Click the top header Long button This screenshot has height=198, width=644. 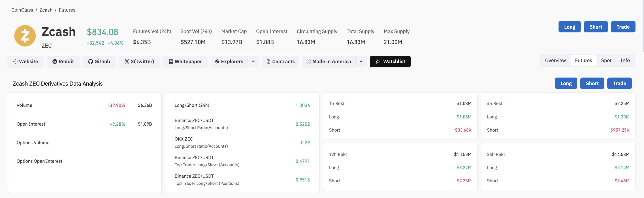(x=569, y=27)
